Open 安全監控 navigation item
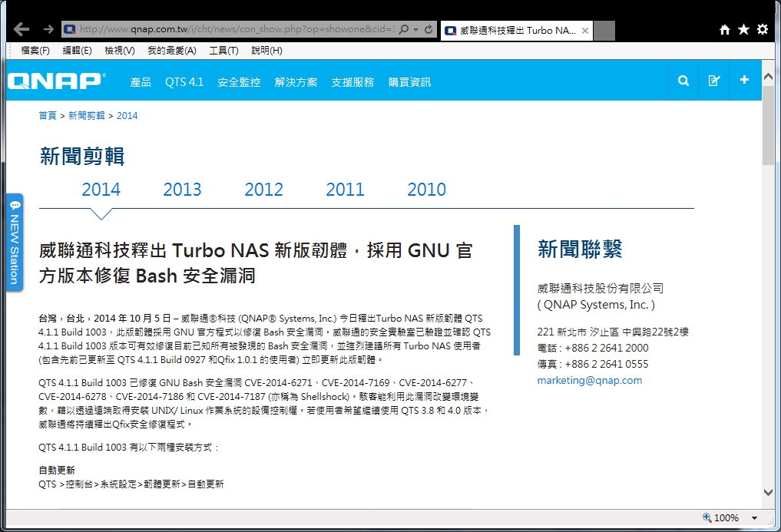This screenshot has height=532, width=781. pyautogui.click(x=239, y=82)
